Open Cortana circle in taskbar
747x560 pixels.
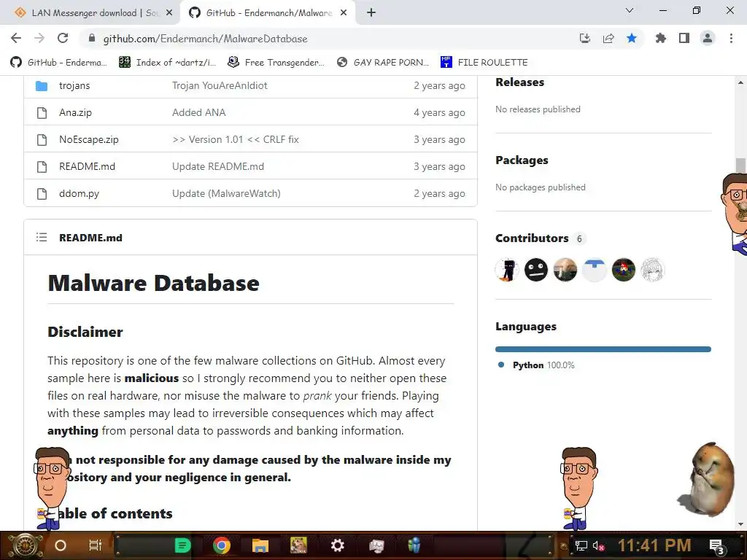[x=61, y=545]
